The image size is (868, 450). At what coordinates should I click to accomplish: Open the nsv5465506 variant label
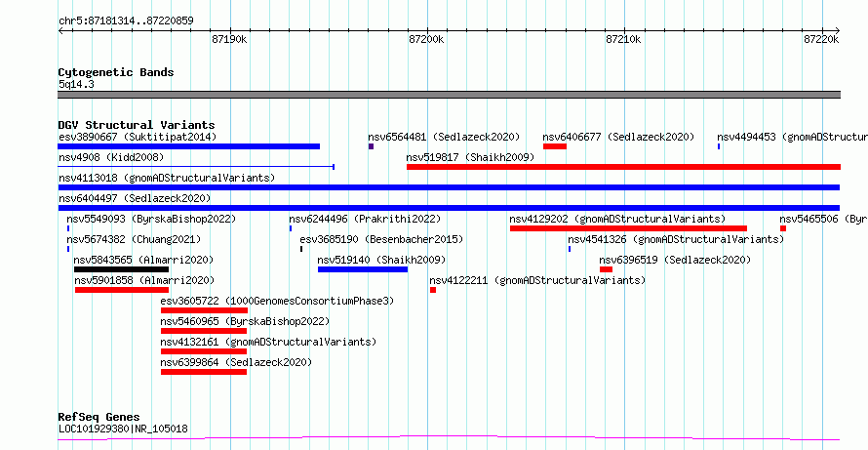[824, 219]
